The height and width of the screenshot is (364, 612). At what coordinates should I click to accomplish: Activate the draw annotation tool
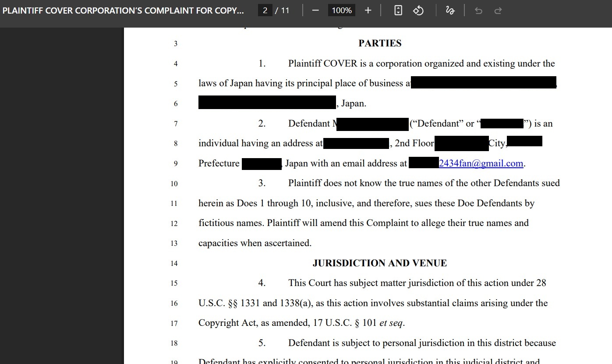point(450,11)
